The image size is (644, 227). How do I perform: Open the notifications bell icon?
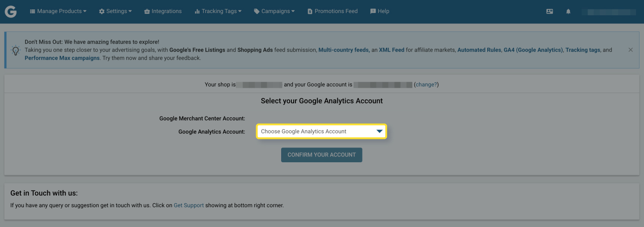[568, 12]
